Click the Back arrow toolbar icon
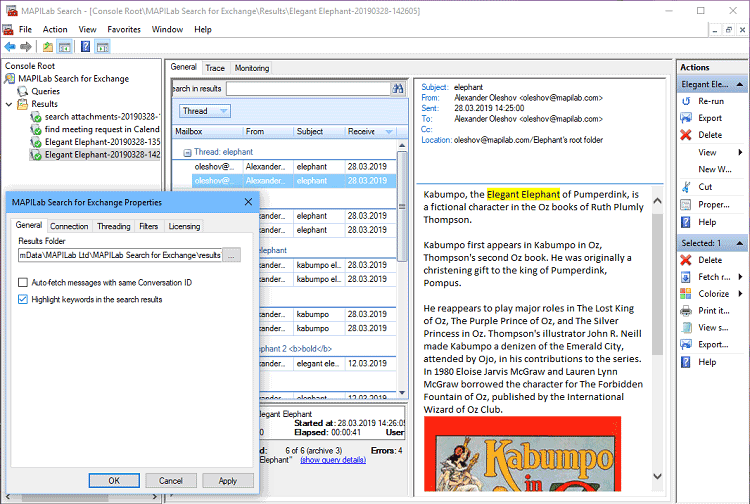Image resolution: width=750 pixels, height=504 pixels. tap(10, 46)
